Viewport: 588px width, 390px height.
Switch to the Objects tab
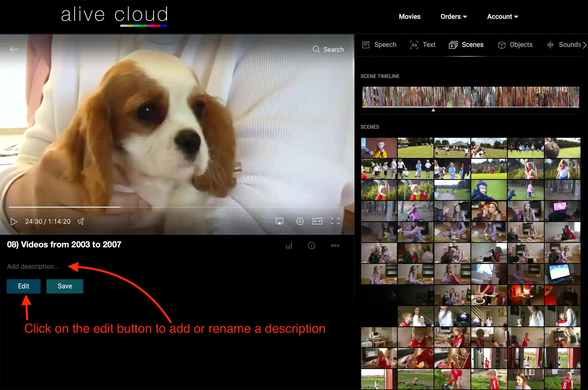[x=515, y=45]
